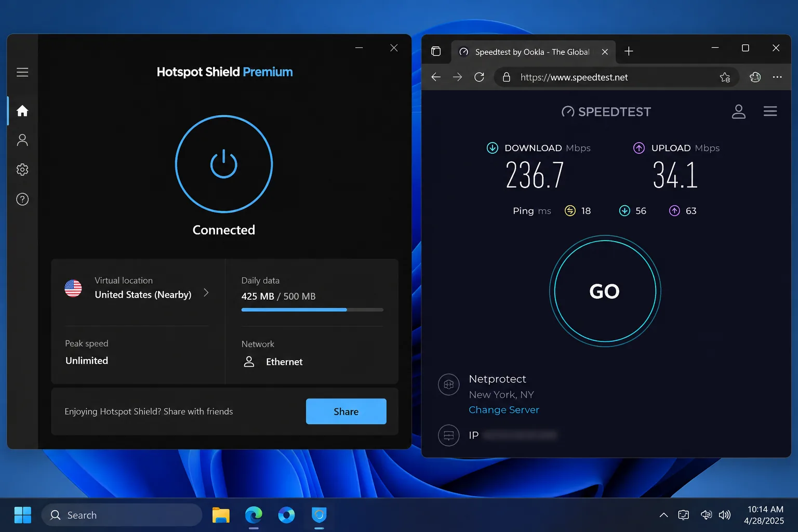Start test with the GO button
798x532 pixels.
click(605, 291)
